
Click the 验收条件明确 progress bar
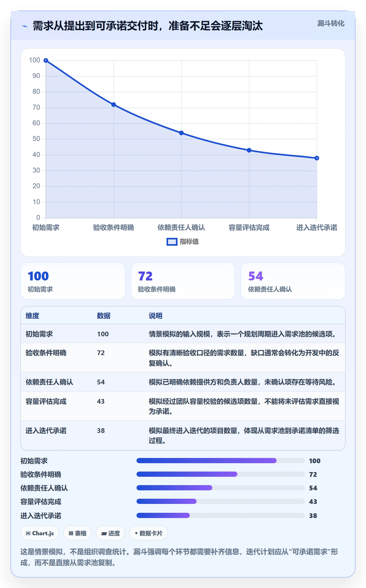click(221, 474)
